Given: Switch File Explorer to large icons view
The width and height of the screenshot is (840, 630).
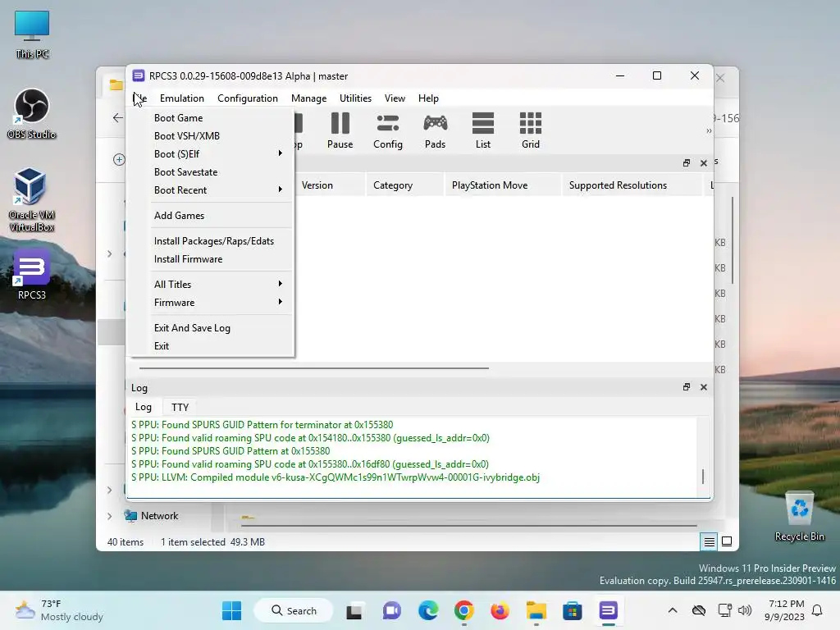Looking at the screenshot, I should point(727,541).
